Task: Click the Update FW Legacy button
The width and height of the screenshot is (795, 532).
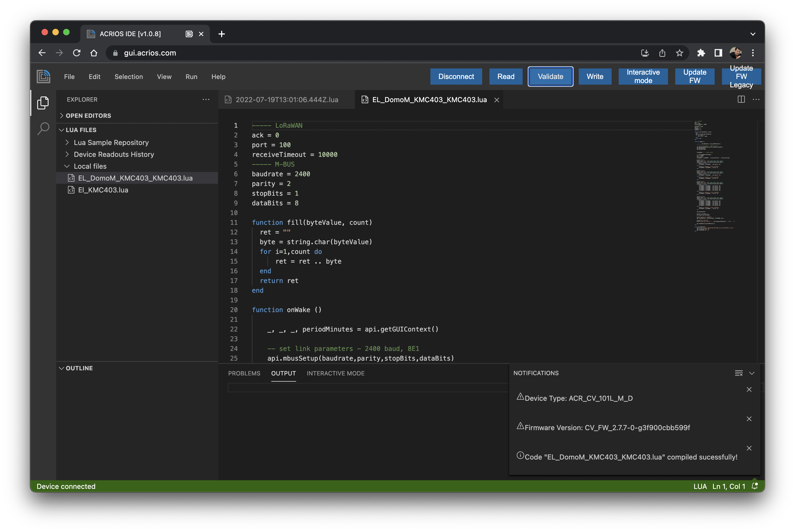Action: [741, 76]
